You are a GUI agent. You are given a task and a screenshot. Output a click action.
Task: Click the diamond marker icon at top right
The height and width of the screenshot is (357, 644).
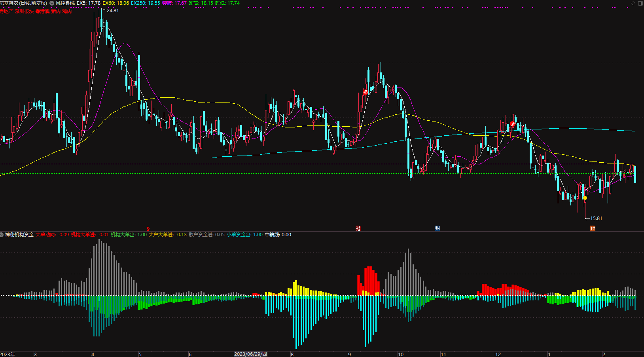(633, 3)
